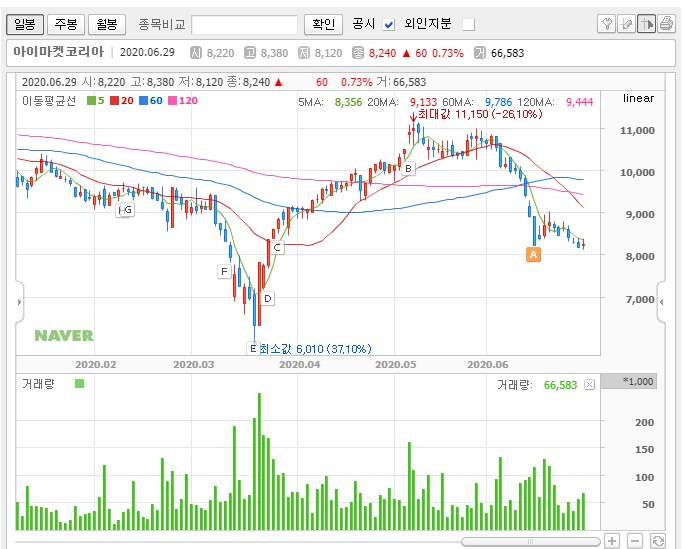Open disclosure marker G on chart
The image size is (683, 549).
(x=128, y=210)
